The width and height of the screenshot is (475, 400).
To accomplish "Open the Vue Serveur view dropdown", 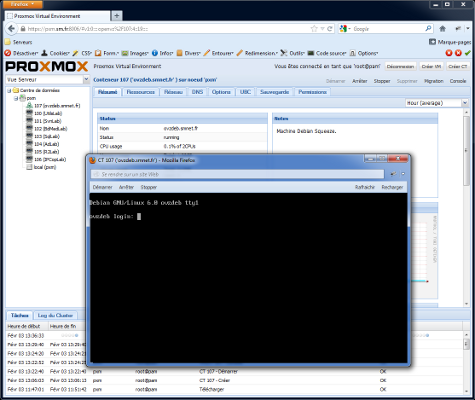I will pyautogui.click(x=86, y=79).
